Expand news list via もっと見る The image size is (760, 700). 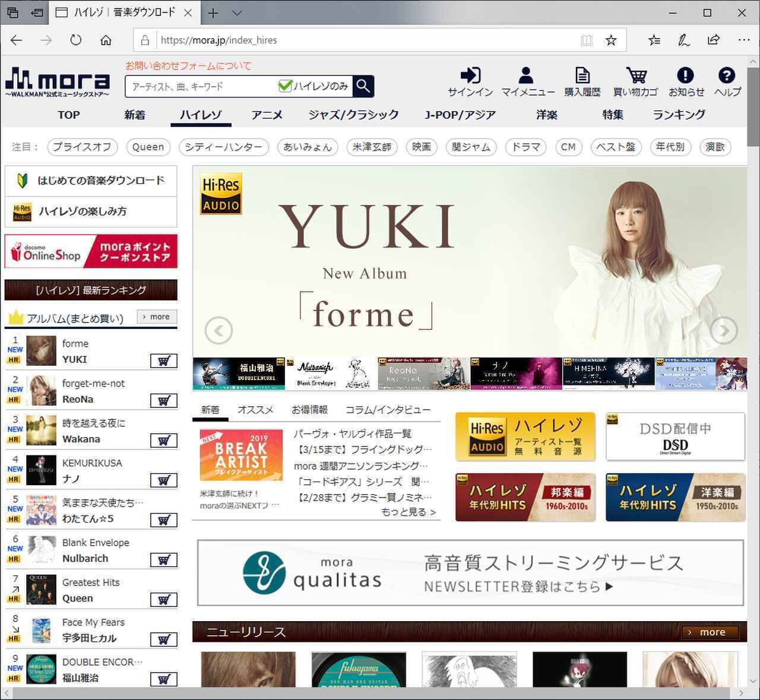[408, 512]
